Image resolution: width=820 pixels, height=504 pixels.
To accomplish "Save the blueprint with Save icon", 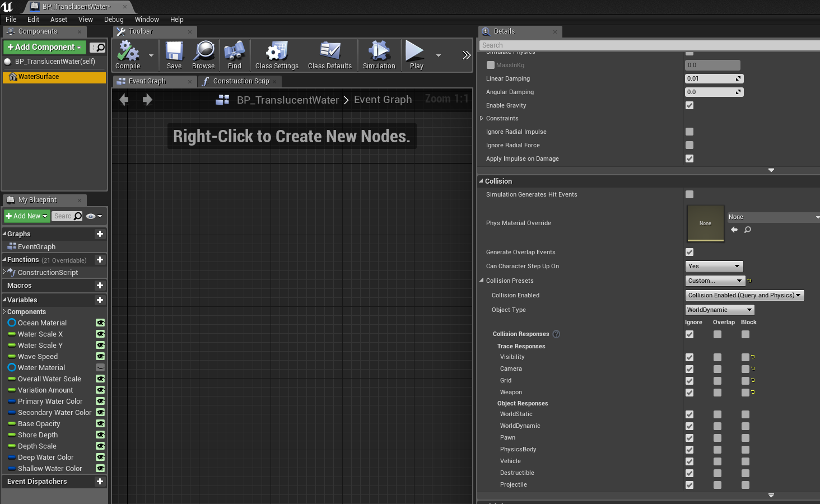I will click(174, 55).
